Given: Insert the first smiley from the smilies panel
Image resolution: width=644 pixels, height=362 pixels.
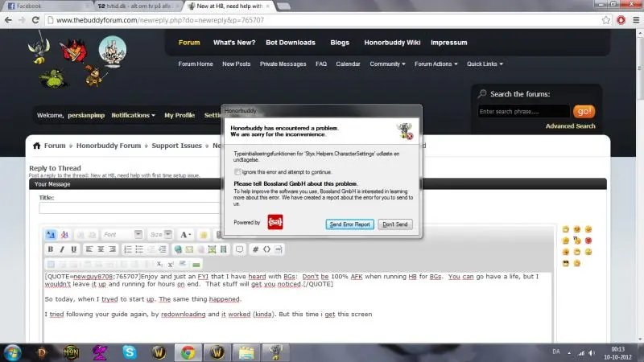Looking at the screenshot, I should point(566,229).
